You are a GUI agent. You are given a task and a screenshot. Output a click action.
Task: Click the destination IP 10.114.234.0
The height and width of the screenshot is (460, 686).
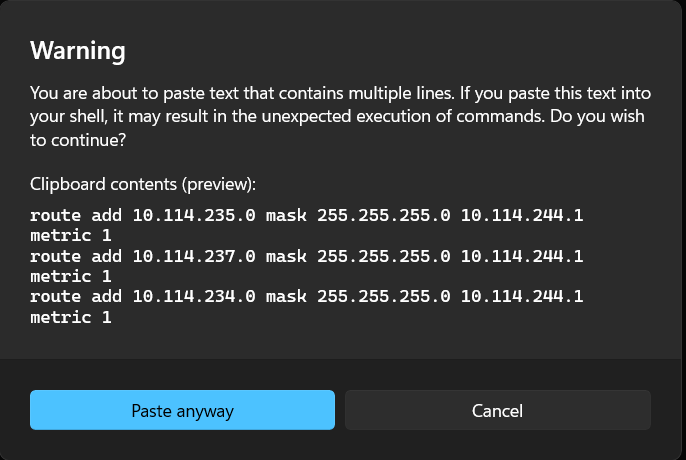pyautogui.click(x=193, y=297)
